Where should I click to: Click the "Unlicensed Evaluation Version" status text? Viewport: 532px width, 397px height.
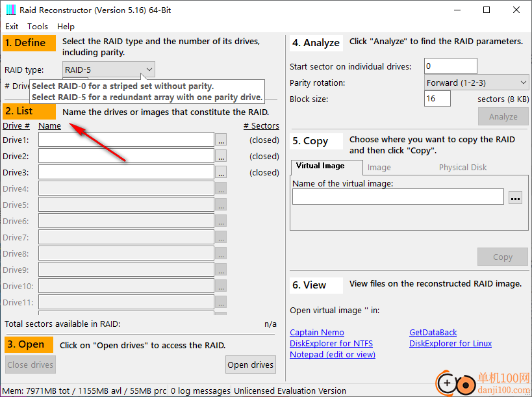(290, 391)
